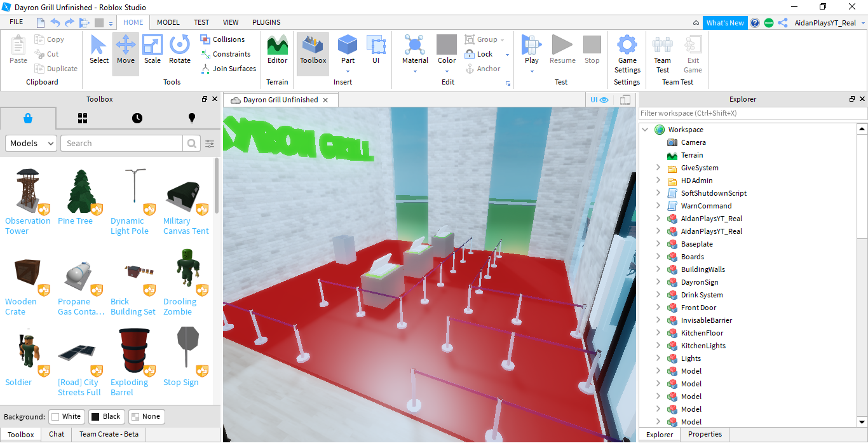Select DayronSign in Explorer
Viewport: 868px width, 448px height.
coord(700,282)
